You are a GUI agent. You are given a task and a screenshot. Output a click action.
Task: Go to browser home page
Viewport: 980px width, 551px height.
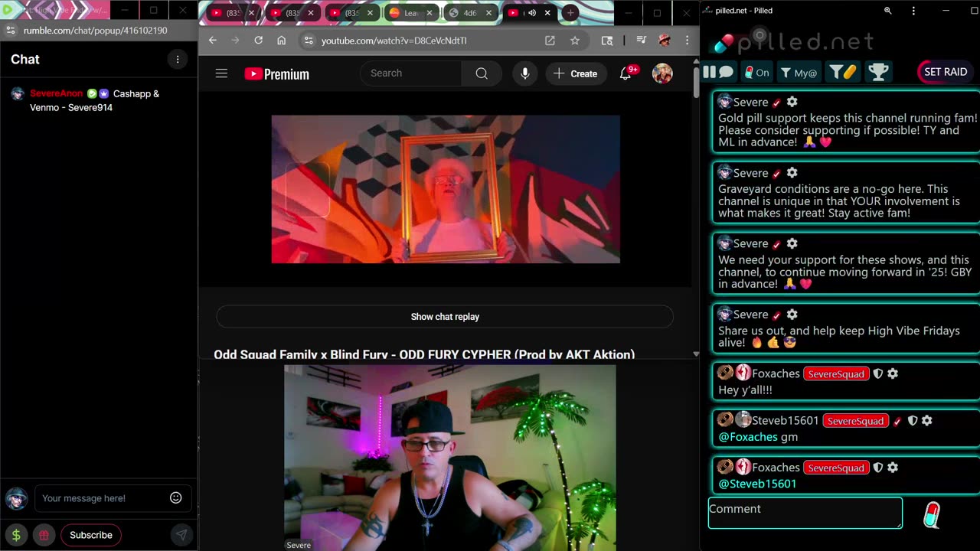pos(282,41)
